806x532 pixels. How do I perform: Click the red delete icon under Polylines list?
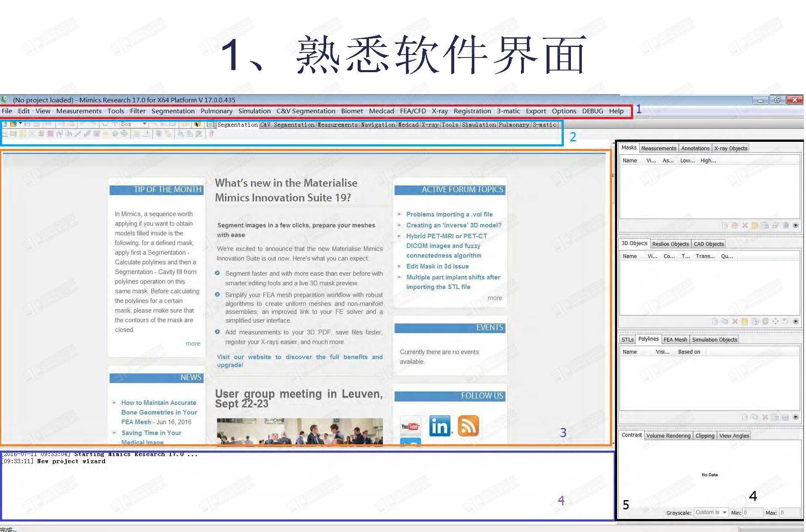click(x=765, y=417)
